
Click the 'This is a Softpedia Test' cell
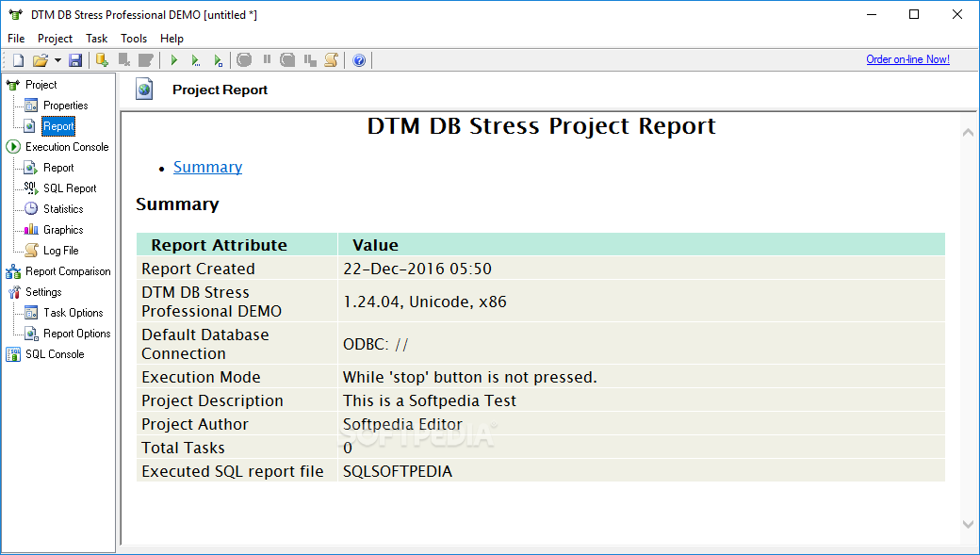click(x=642, y=400)
